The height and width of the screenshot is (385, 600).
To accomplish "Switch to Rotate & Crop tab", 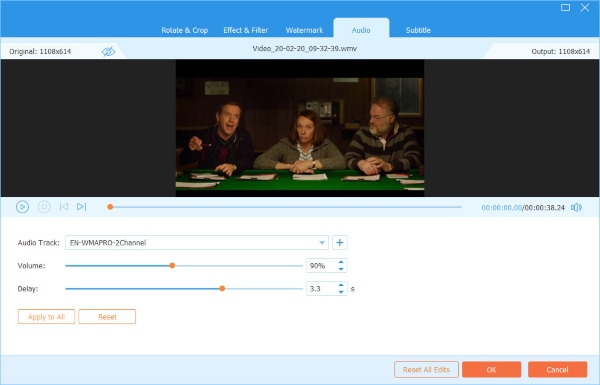I will point(184,30).
